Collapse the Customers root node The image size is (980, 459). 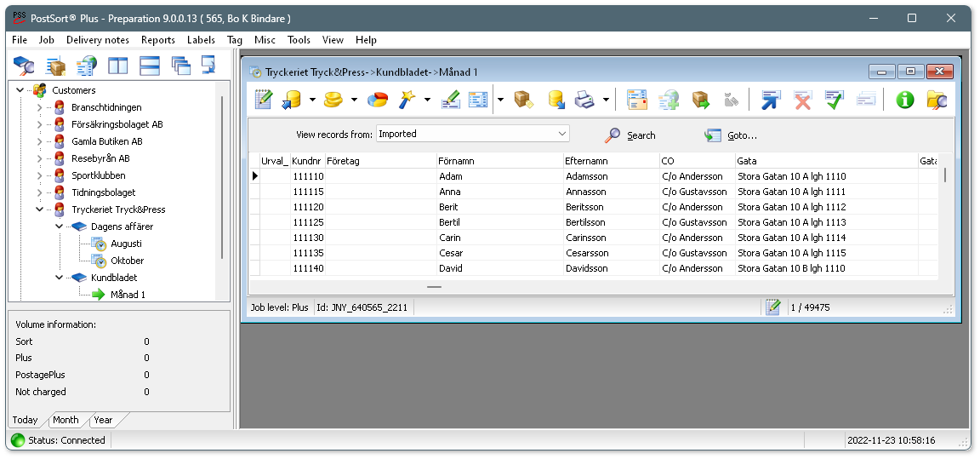(20, 90)
